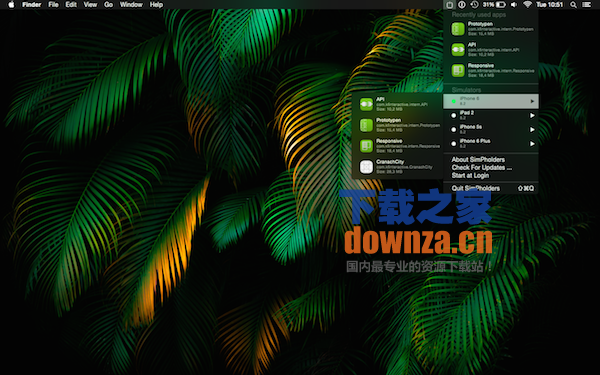This screenshot has height=375, width=600.
Task: Expand the iPhone 6 simulator submenu arrow
Action: [532, 101]
